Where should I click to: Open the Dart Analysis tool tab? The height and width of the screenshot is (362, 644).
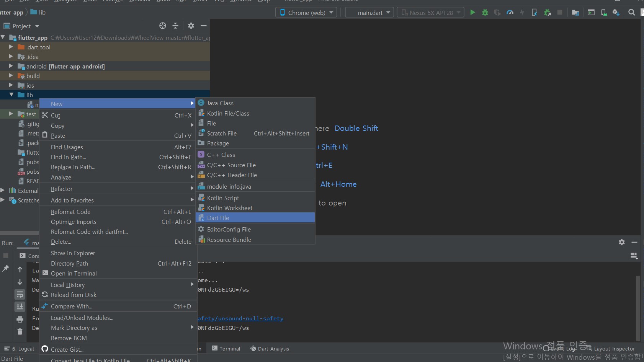tap(270, 349)
